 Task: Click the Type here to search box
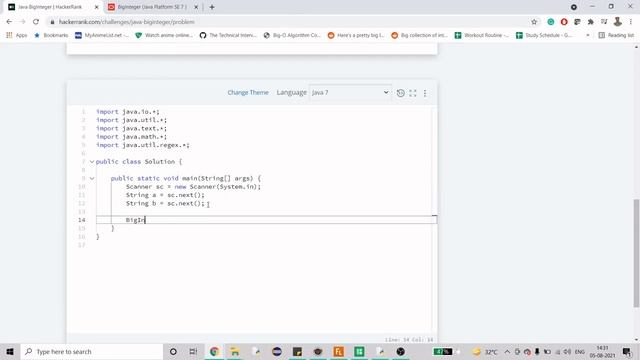[91, 351]
